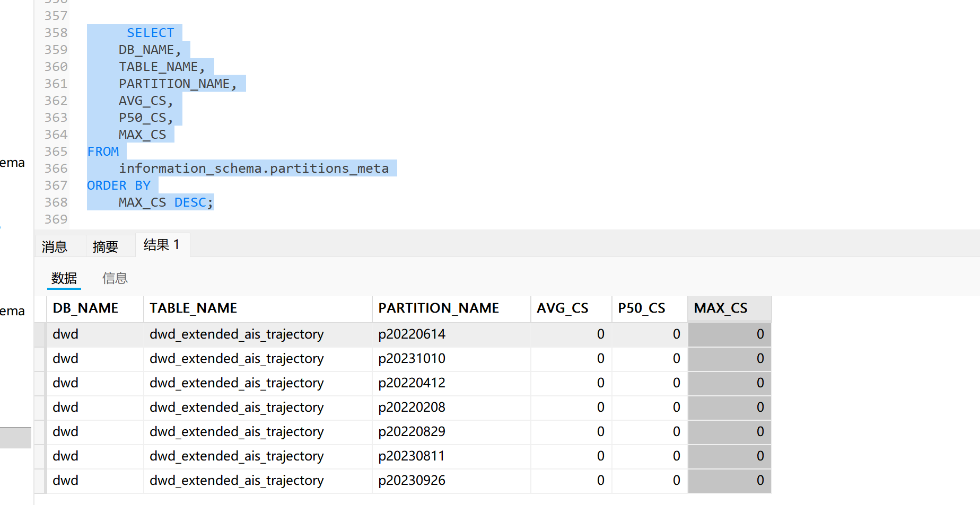This screenshot has height=505, width=980.
Task: Switch to the 数据 sub-tab
Action: 64,278
